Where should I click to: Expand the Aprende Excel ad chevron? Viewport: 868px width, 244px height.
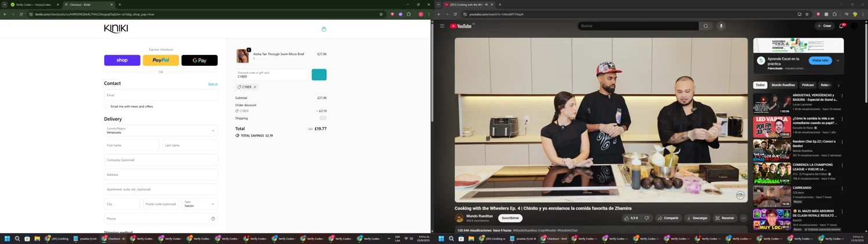tap(837, 60)
